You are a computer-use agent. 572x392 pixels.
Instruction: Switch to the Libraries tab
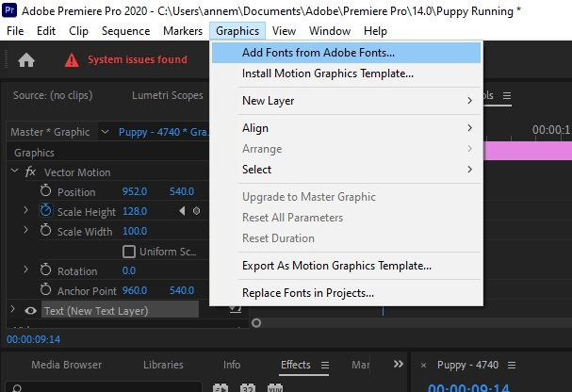(163, 365)
